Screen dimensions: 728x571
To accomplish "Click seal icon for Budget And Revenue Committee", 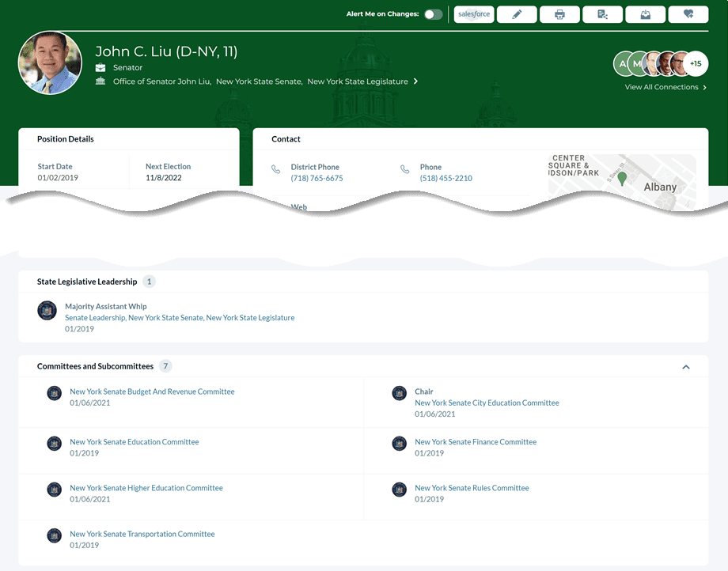I will tap(55, 393).
